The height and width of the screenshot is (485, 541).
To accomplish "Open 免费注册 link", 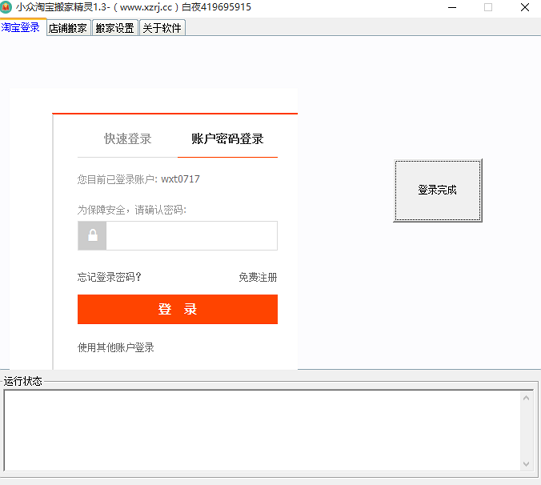I will pyautogui.click(x=258, y=277).
